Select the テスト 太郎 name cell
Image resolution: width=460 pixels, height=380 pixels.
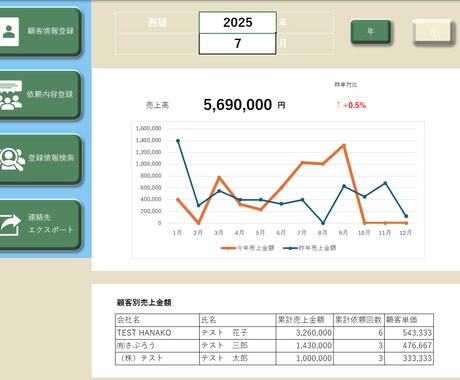click(238, 358)
